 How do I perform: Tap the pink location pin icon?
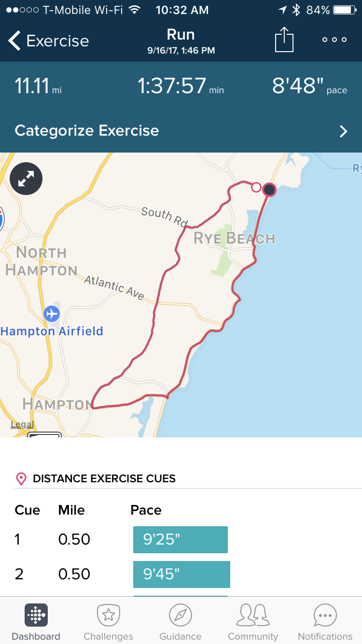21,479
